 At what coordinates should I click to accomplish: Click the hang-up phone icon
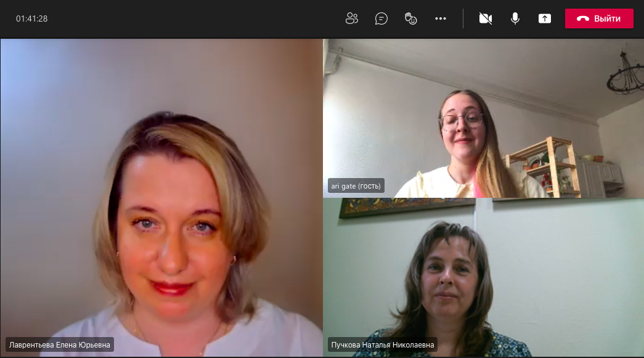pos(582,18)
